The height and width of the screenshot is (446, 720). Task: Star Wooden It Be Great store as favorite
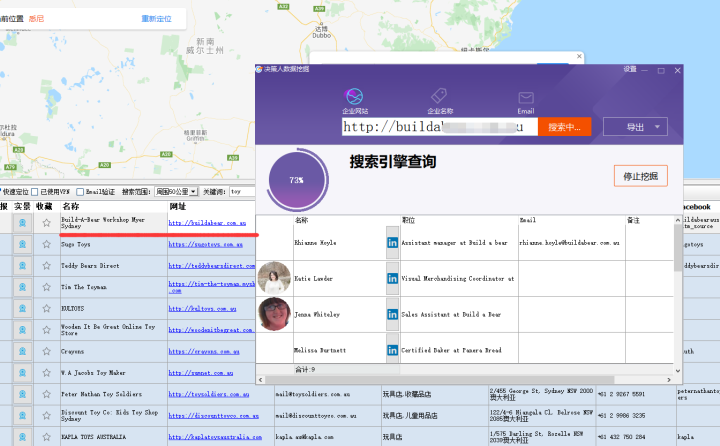46,330
